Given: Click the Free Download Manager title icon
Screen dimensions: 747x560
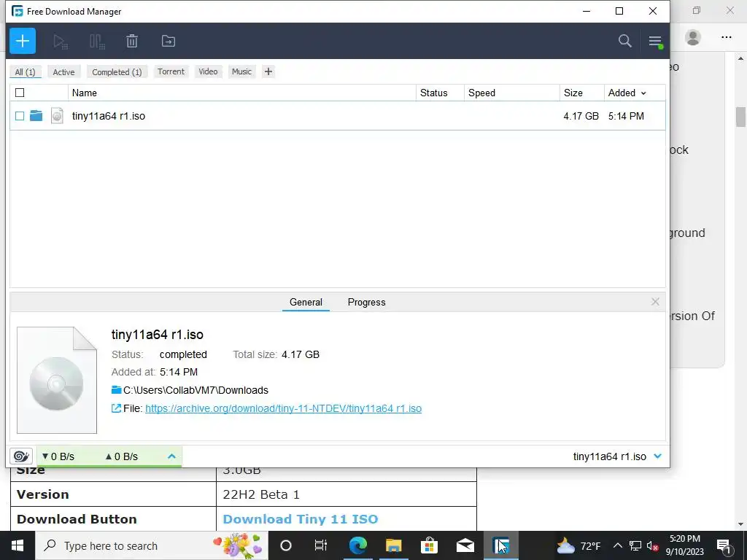Looking at the screenshot, I should pyautogui.click(x=18, y=11).
